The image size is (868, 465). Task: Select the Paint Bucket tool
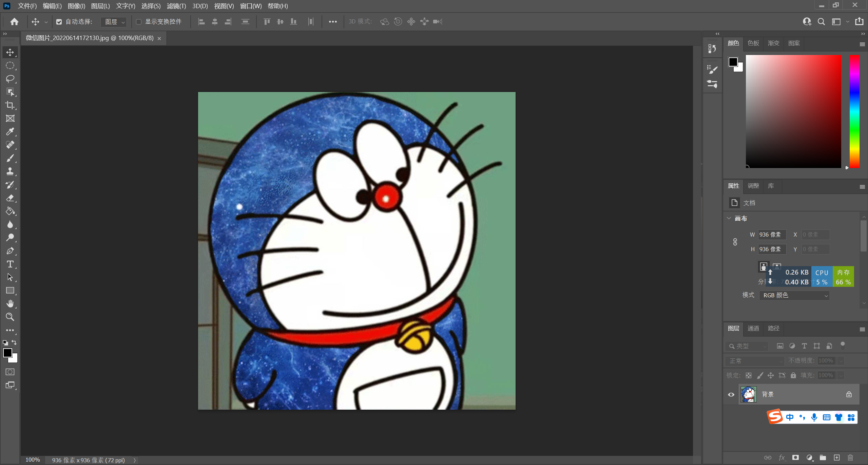[x=10, y=211]
